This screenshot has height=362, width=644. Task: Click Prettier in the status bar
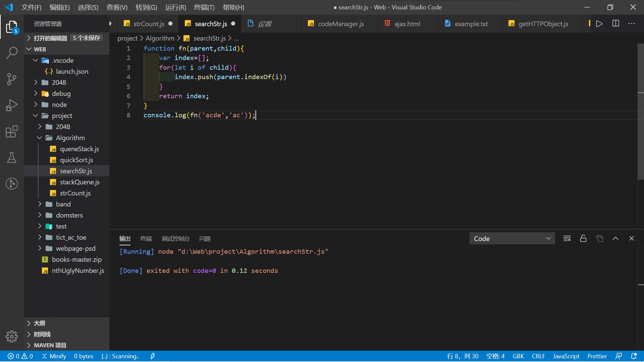[x=597, y=356]
